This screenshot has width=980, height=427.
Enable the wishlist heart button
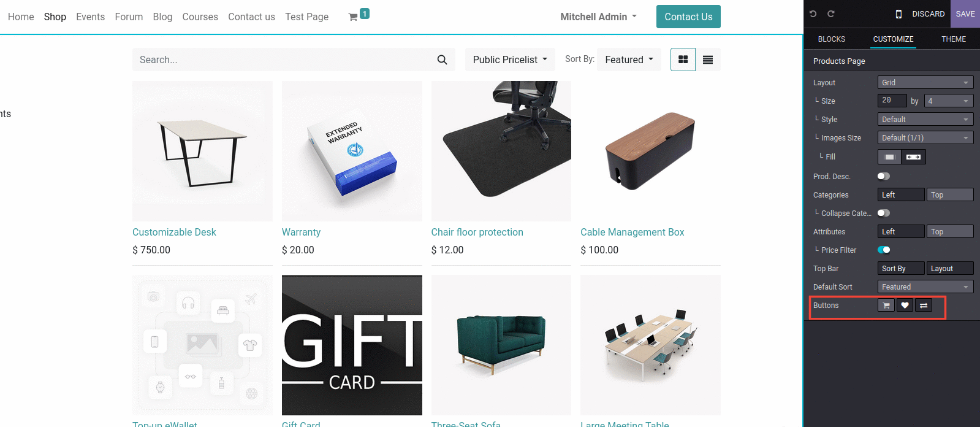click(905, 305)
